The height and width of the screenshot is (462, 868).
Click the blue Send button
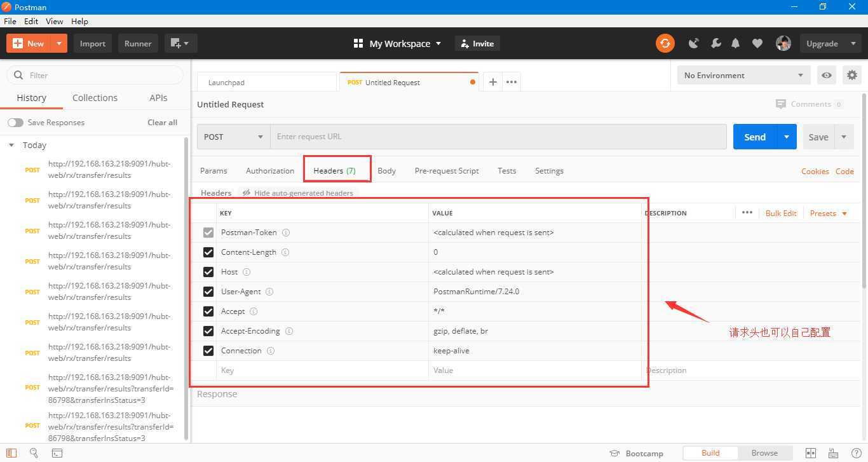pos(755,137)
